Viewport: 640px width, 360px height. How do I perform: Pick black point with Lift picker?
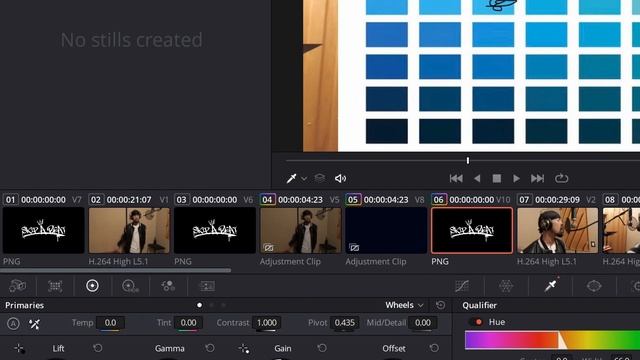coord(19,349)
